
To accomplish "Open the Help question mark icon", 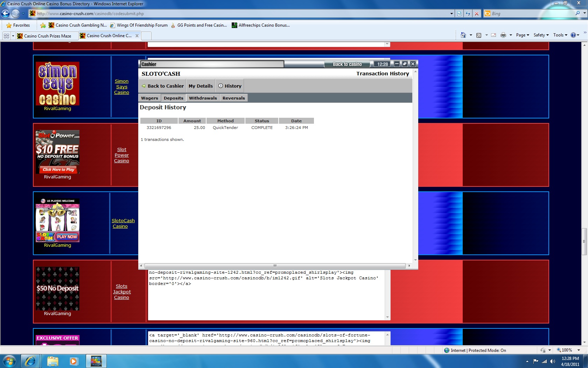I will 573,35.
